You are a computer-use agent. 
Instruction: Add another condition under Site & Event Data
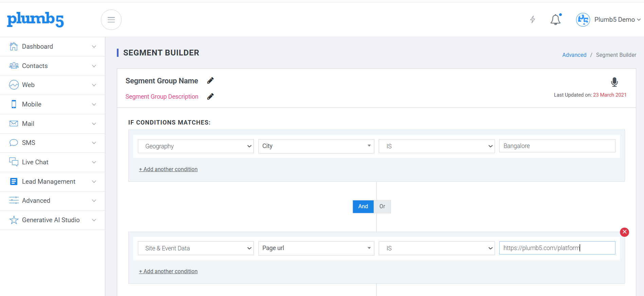(x=168, y=271)
